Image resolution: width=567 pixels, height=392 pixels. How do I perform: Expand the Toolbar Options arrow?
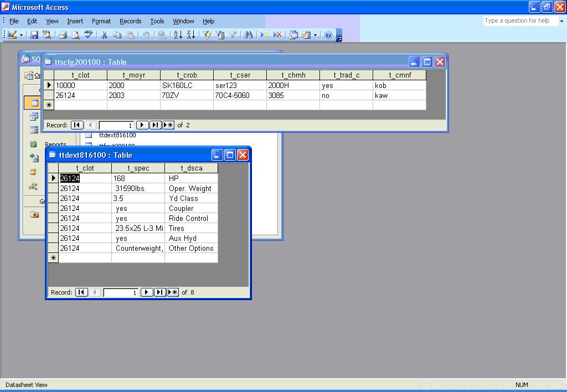tap(339, 37)
